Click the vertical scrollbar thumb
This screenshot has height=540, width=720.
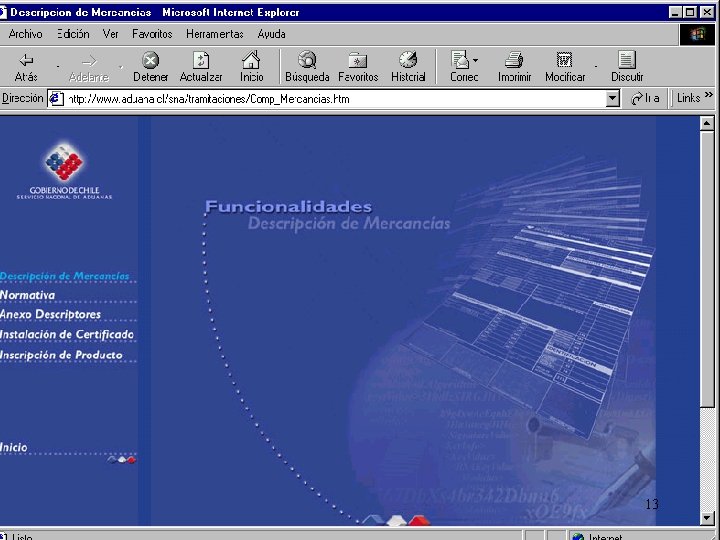pyautogui.click(x=707, y=269)
